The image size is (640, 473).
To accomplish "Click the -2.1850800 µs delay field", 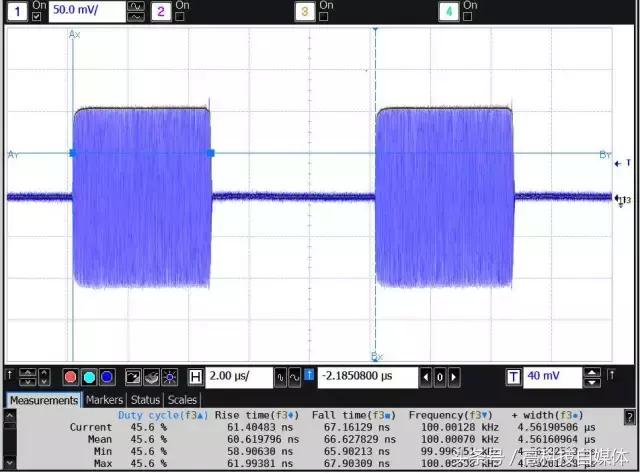I will [x=367, y=377].
